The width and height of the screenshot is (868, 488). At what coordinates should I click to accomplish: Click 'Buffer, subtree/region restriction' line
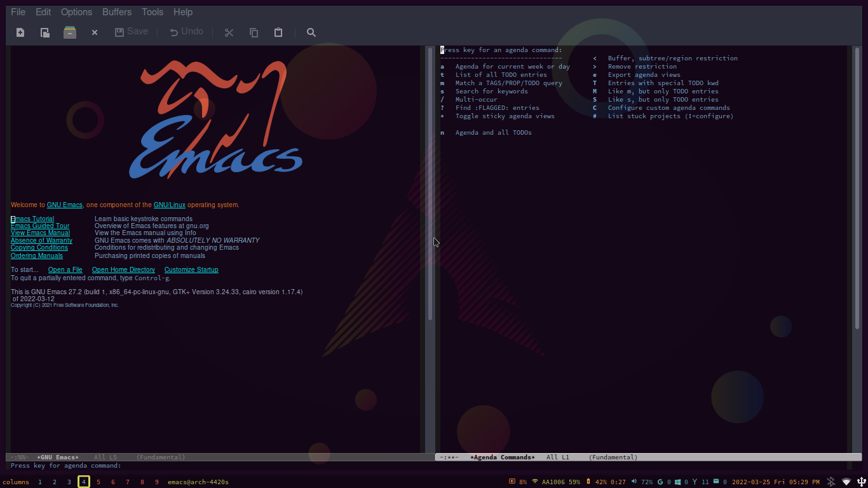[x=673, y=58]
